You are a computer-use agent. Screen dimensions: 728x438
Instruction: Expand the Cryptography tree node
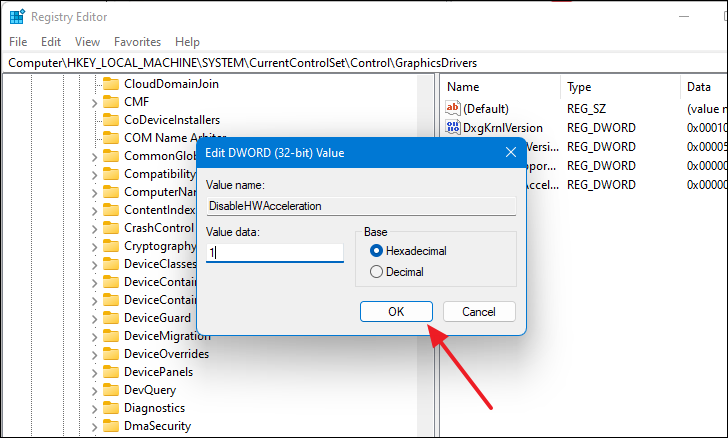94,247
